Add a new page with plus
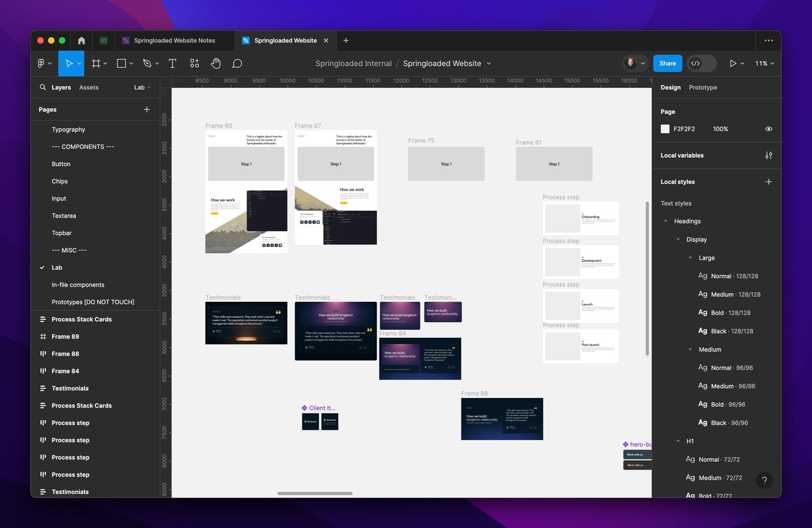 pyautogui.click(x=147, y=109)
